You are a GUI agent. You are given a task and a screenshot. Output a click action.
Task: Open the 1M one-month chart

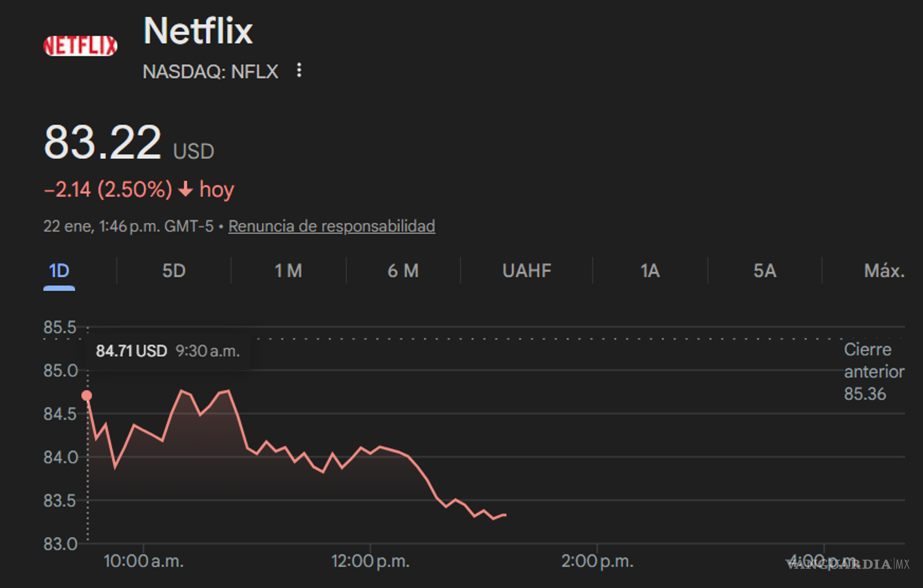(287, 271)
